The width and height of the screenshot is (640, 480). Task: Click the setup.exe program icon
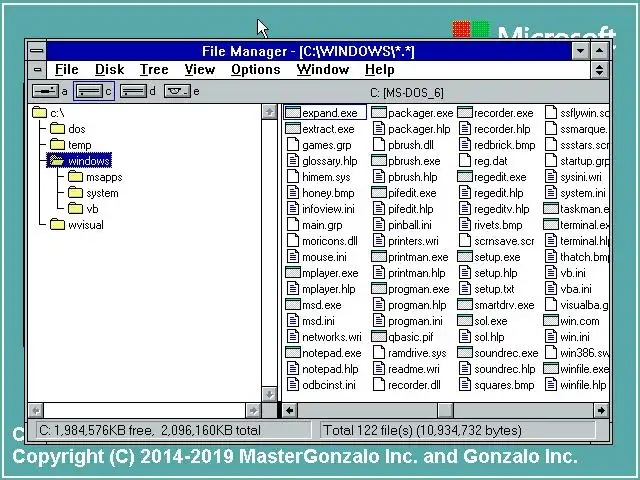(465, 257)
